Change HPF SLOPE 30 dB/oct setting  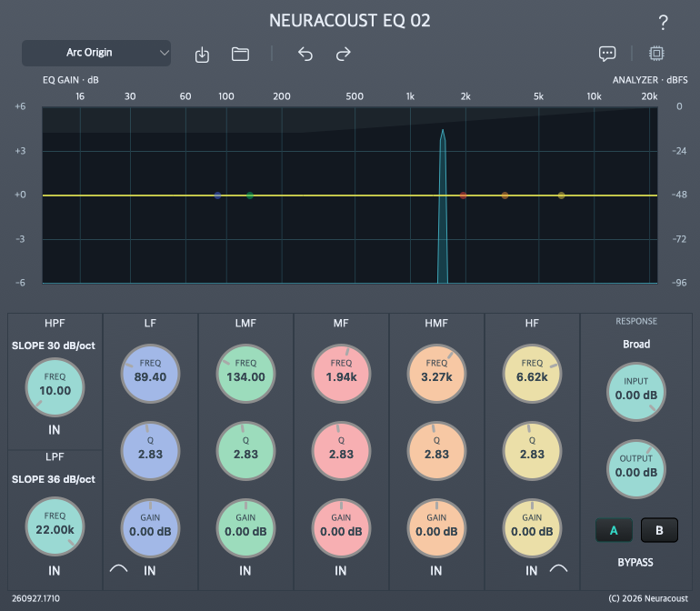coord(54,346)
